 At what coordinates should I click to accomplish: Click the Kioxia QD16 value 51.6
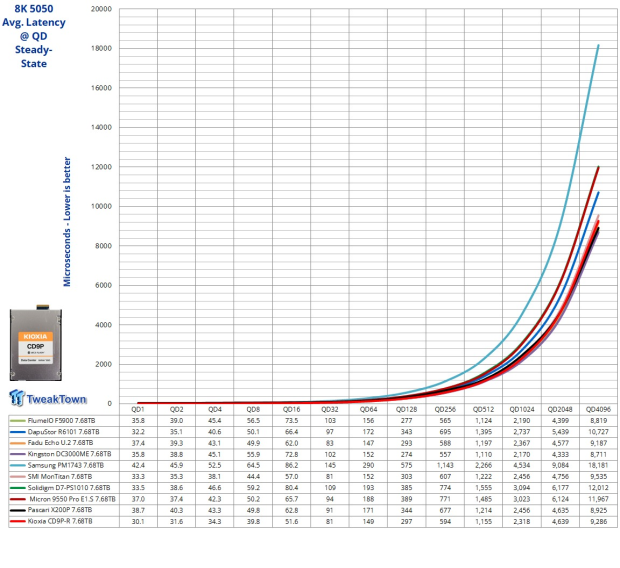coord(291,522)
